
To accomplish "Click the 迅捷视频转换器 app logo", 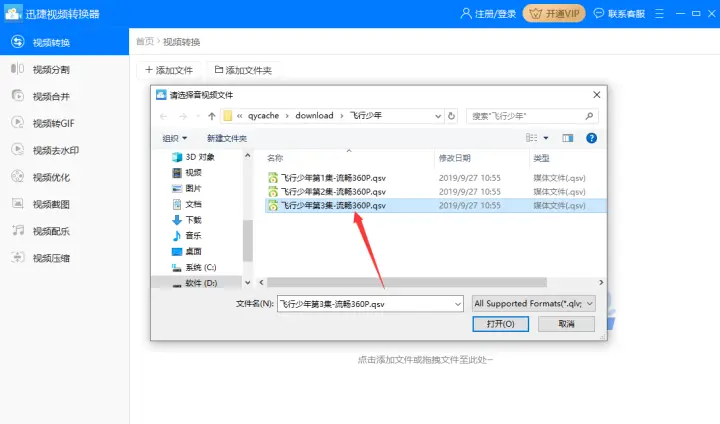I will 13,13.
